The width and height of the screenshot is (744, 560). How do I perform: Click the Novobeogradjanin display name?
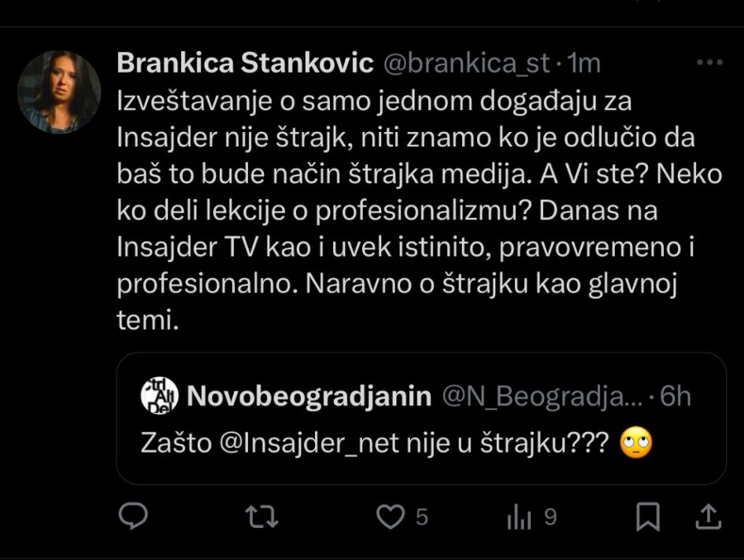pyautogui.click(x=309, y=396)
